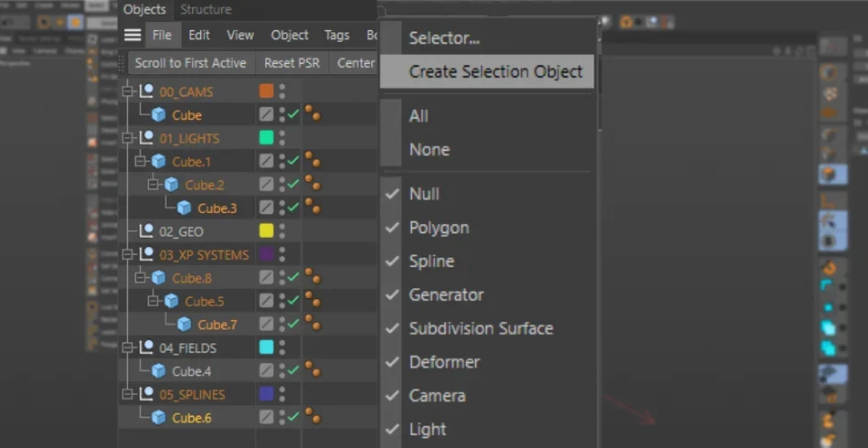The height and width of the screenshot is (448, 868).
Task: Click the Phong tag on Cube.7
Action: pyautogui.click(x=312, y=323)
